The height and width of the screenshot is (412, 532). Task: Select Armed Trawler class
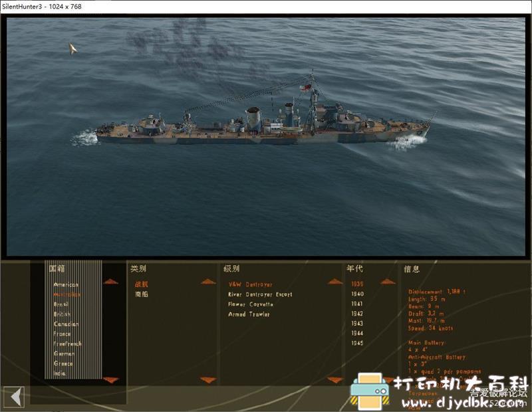(x=249, y=314)
